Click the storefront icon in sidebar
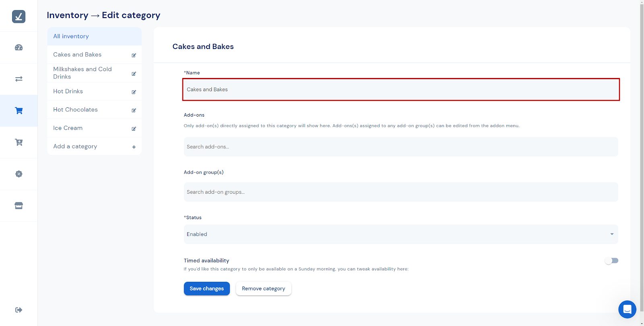The width and height of the screenshot is (644, 326). 19,206
